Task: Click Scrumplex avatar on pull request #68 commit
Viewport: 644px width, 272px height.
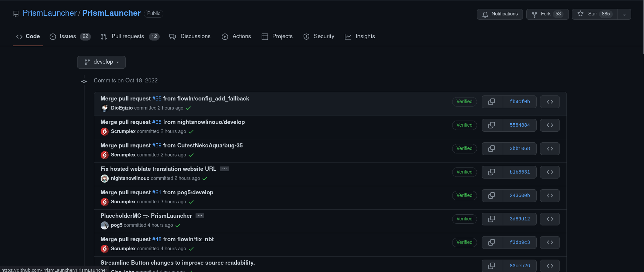Action: click(x=105, y=132)
